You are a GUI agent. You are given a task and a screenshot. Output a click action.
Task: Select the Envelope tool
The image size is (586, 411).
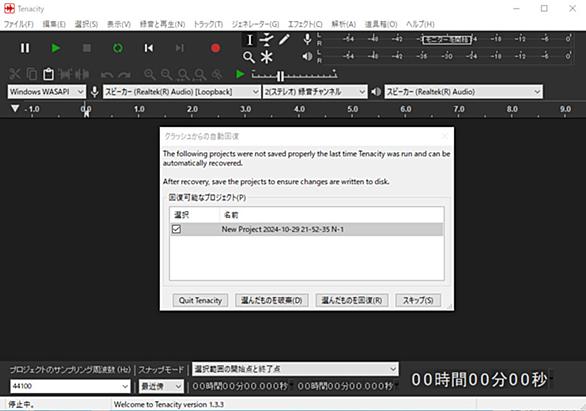[266, 39]
